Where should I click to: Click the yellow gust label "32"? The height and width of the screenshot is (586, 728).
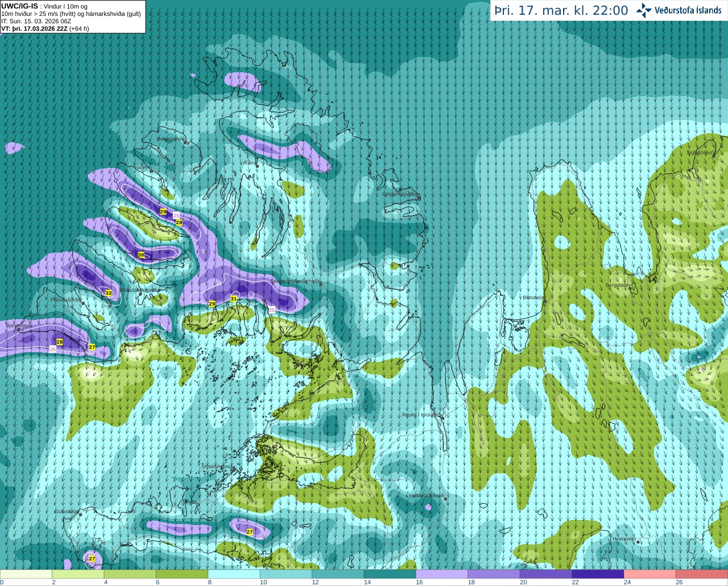pos(109,293)
